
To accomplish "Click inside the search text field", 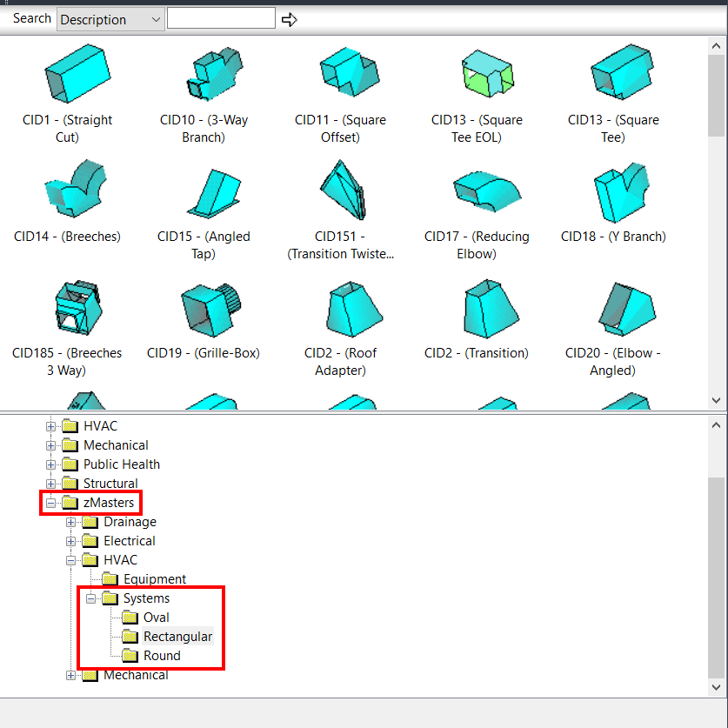I will point(220,17).
